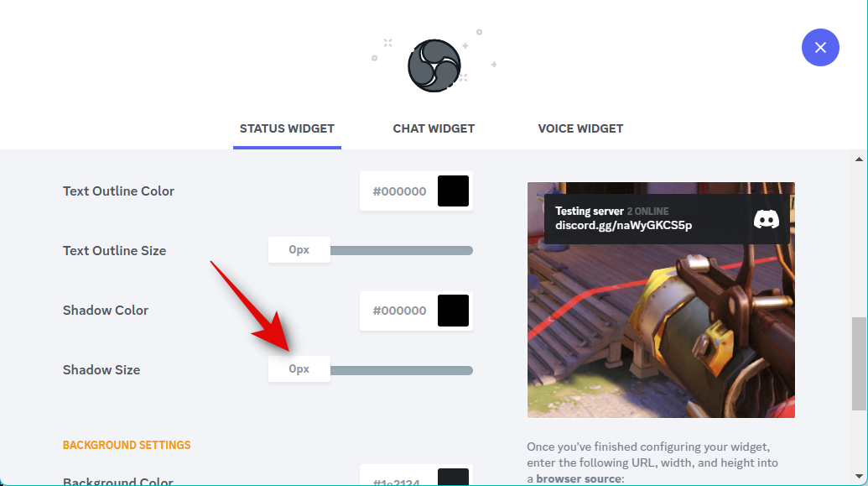Edit the Shadow Color hex value field
The width and height of the screenshot is (868, 486).
pyautogui.click(x=399, y=311)
